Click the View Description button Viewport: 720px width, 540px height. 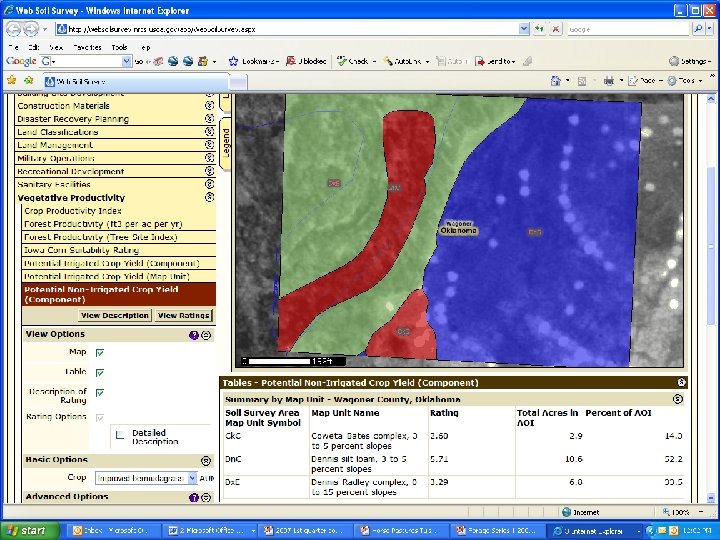(x=115, y=316)
